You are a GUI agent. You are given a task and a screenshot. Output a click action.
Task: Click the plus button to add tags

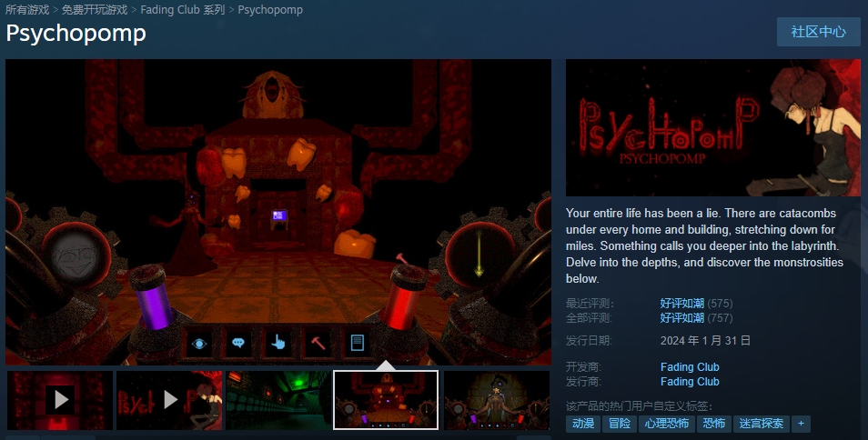point(801,424)
